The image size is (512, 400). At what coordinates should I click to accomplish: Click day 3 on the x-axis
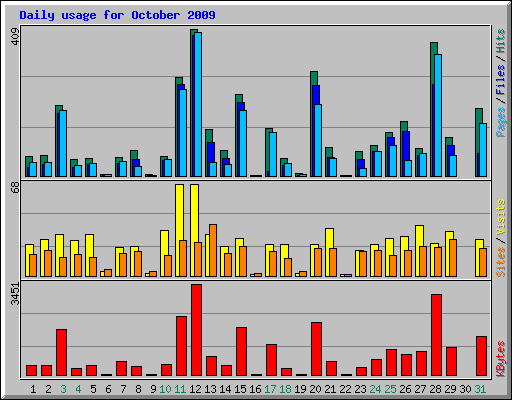tap(63, 389)
